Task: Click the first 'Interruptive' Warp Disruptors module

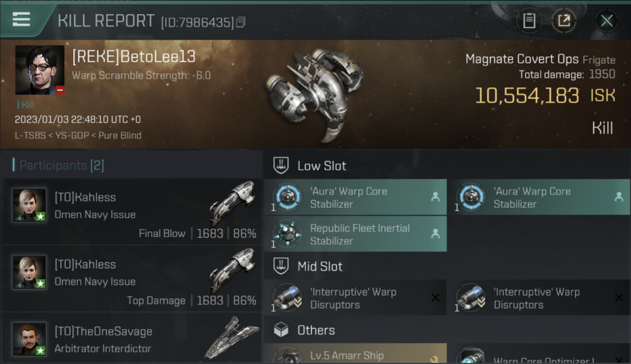Action: click(355, 298)
